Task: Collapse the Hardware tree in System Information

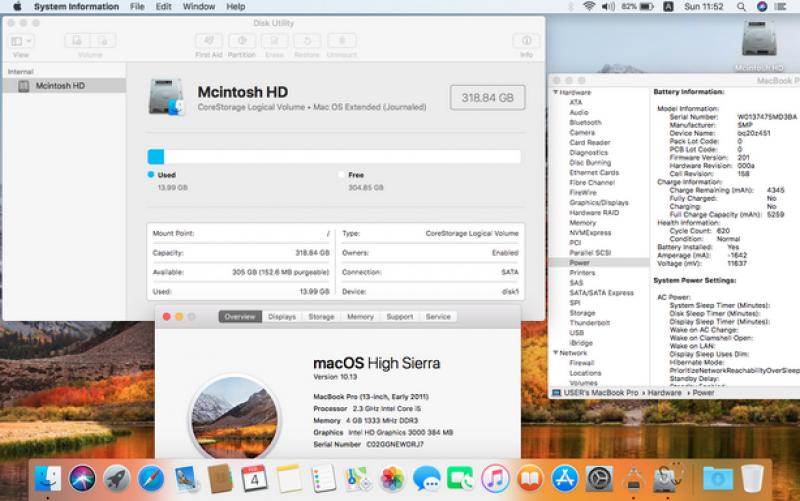Action: point(556,92)
